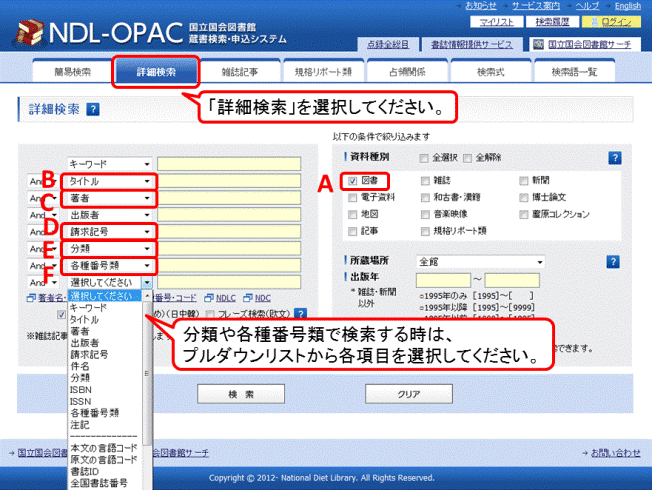Open the 規格リポート類 tab
652x490 pixels.
[323, 72]
